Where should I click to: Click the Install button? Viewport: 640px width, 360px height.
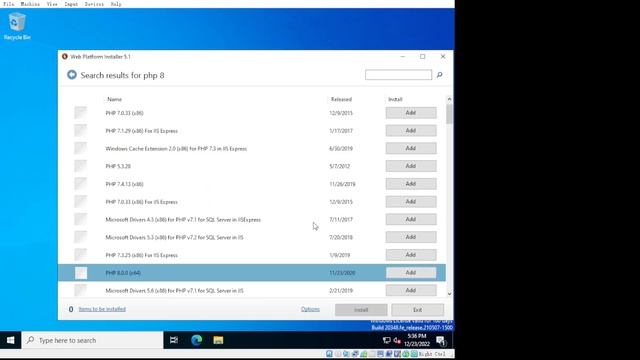click(361, 310)
